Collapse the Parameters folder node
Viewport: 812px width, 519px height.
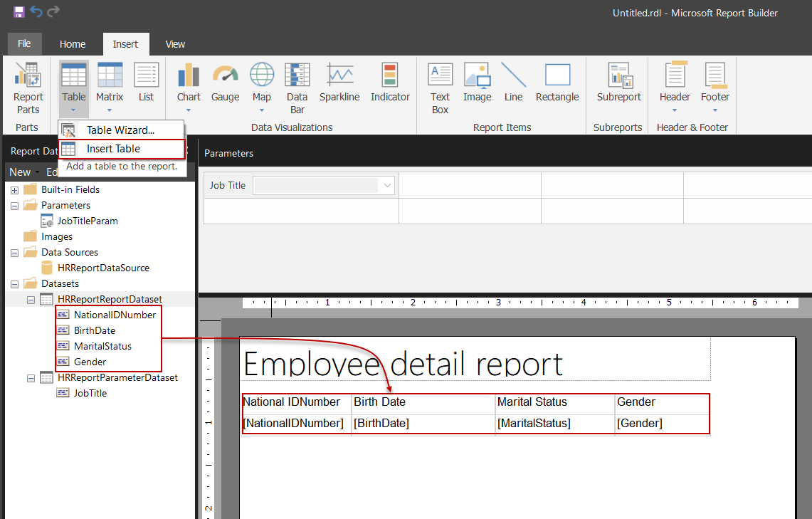click(x=14, y=206)
